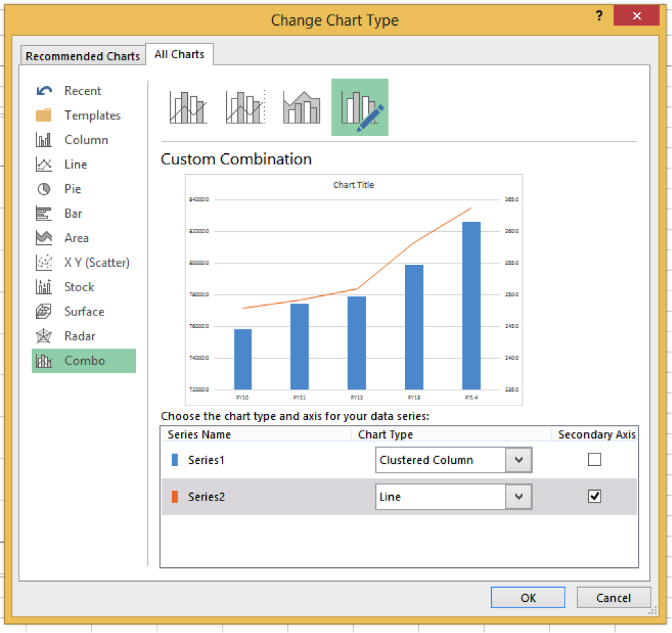Click the OK button
The width and height of the screenshot is (672, 633).
pos(528,598)
